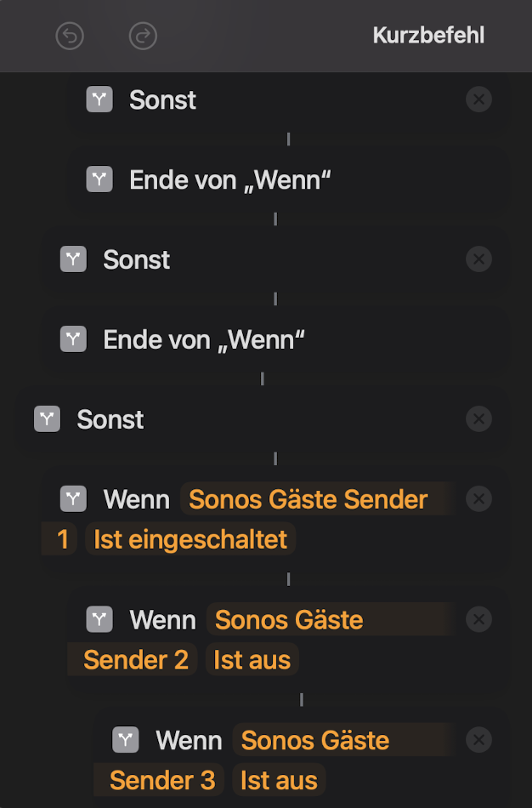
Task: Delete the middle Sonst action
Action: click(x=478, y=259)
